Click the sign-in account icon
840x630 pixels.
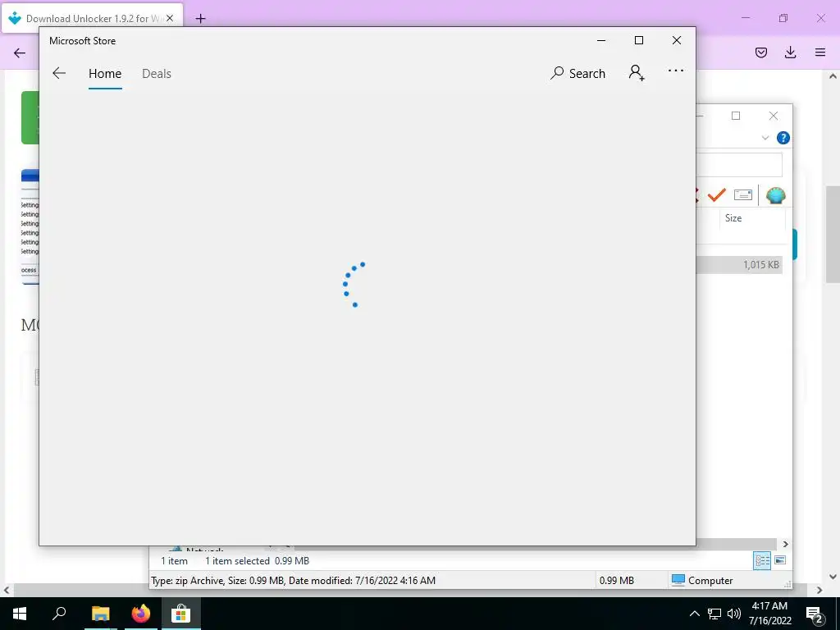(637, 72)
